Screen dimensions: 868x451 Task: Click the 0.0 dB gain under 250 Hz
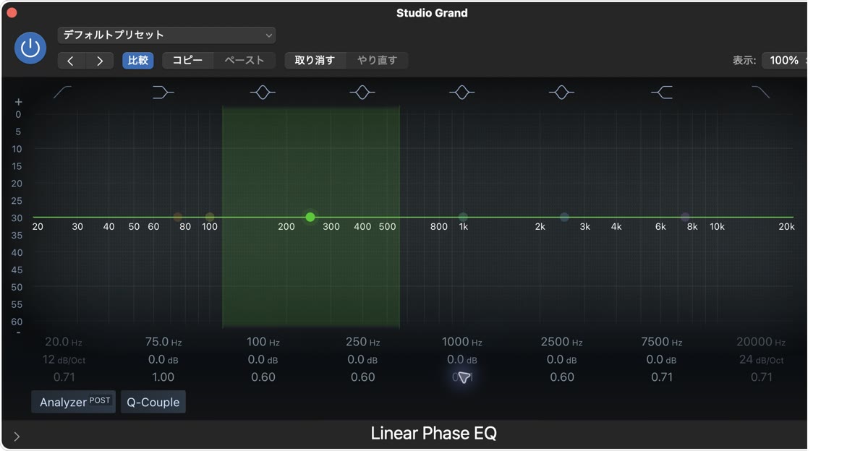[362, 359]
